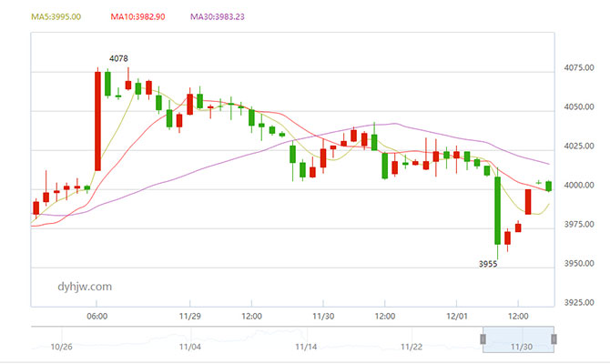Click the 11/29 x-axis label
Image resolution: width=610 pixels, height=364 pixels.
[x=190, y=316]
